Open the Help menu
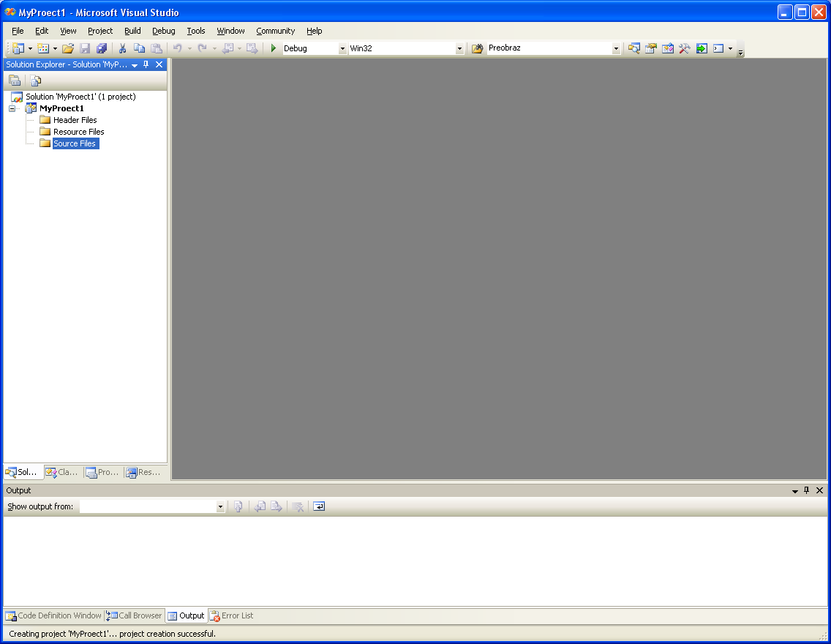Screen dimensions: 831x644 click(315, 31)
